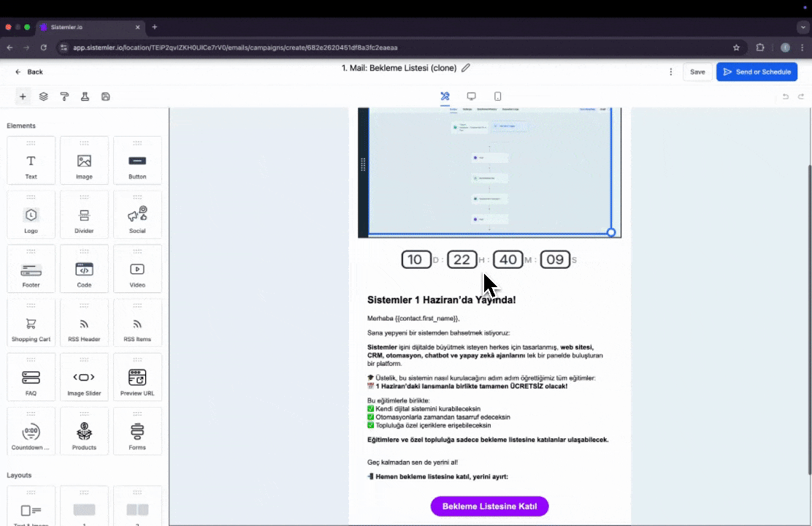This screenshot has width=812, height=526.
Task: Open a new browser tab
Action: coord(154,27)
